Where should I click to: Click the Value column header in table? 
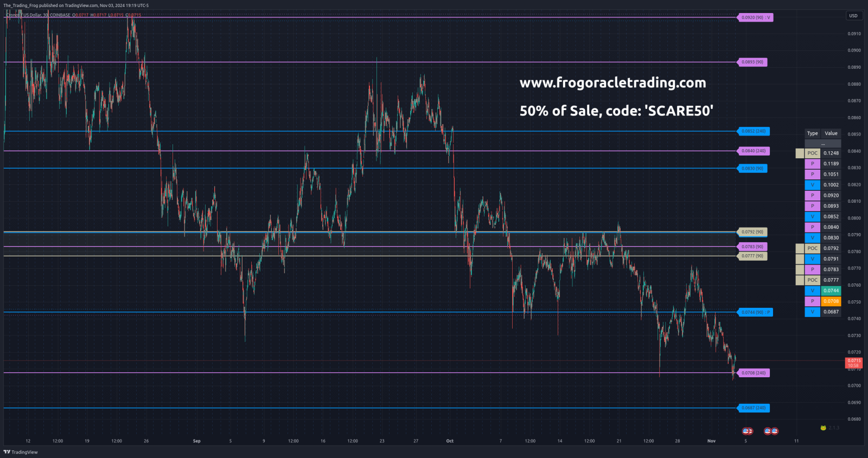[x=831, y=133]
